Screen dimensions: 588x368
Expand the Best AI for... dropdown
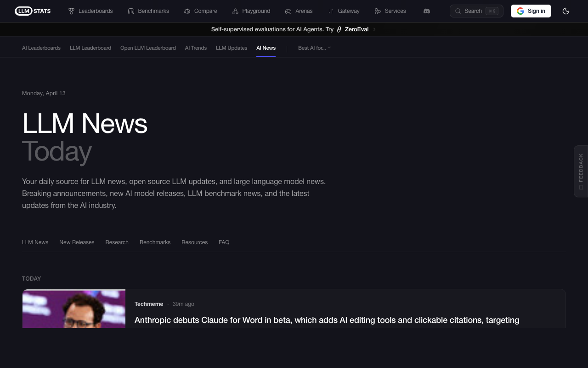tap(314, 48)
